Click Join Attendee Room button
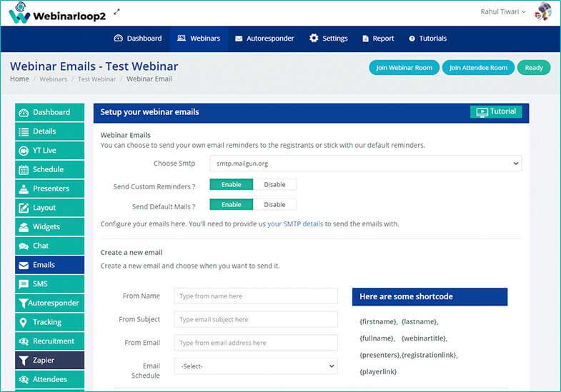The image size is (561, 392). tap(478, 68)
